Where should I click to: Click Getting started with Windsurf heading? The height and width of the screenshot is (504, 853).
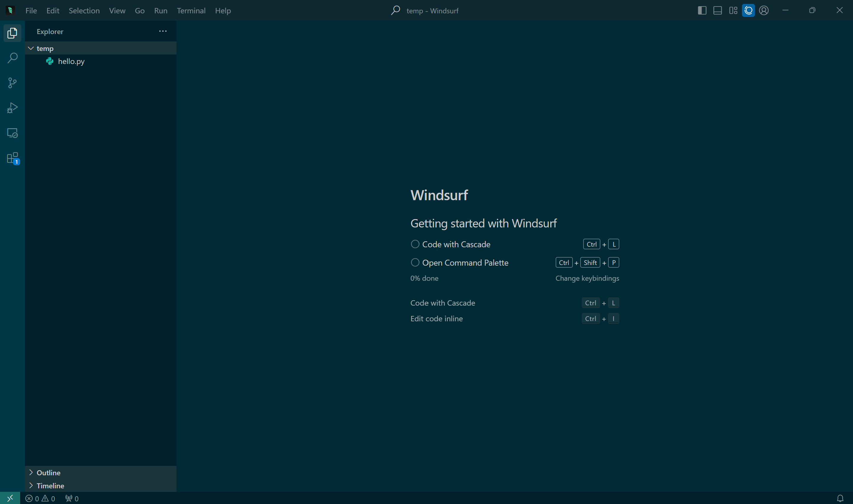[x=483, y=223]
